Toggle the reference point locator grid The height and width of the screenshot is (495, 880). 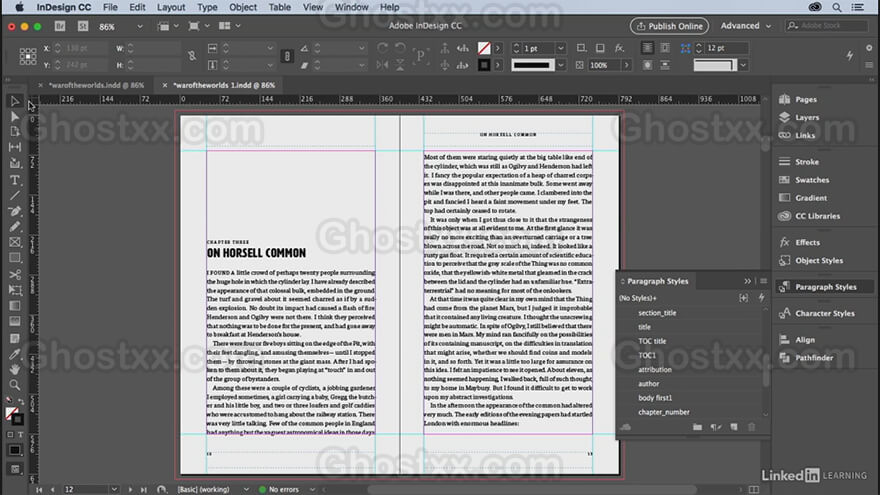point(28,56)
